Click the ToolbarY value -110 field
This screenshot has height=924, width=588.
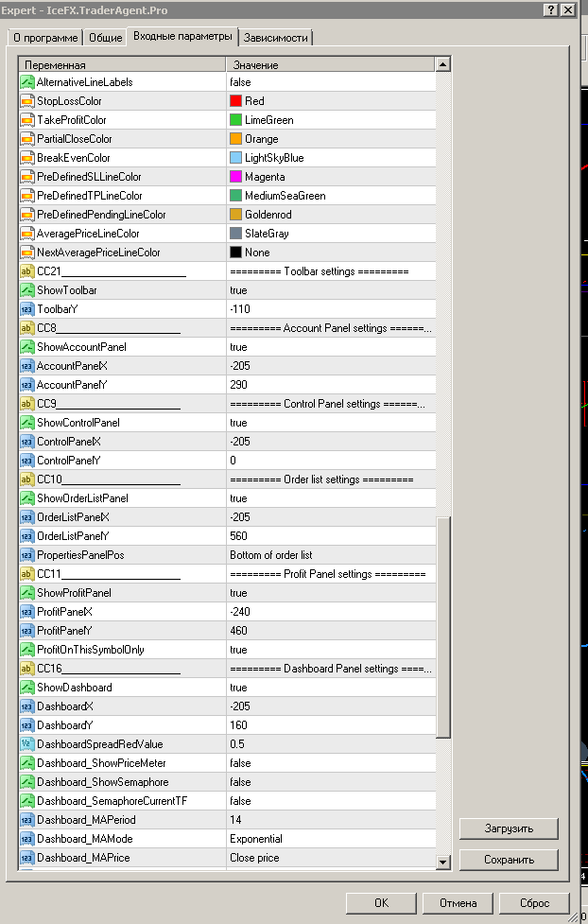click(331, 308)
